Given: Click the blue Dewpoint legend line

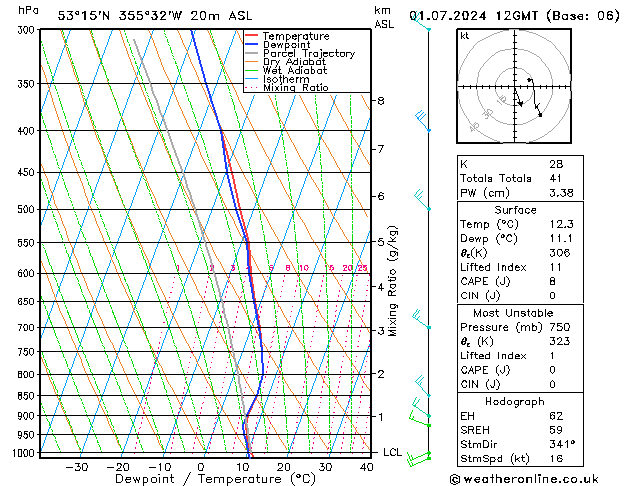Looking at the screenshot, I should (251, 45).
